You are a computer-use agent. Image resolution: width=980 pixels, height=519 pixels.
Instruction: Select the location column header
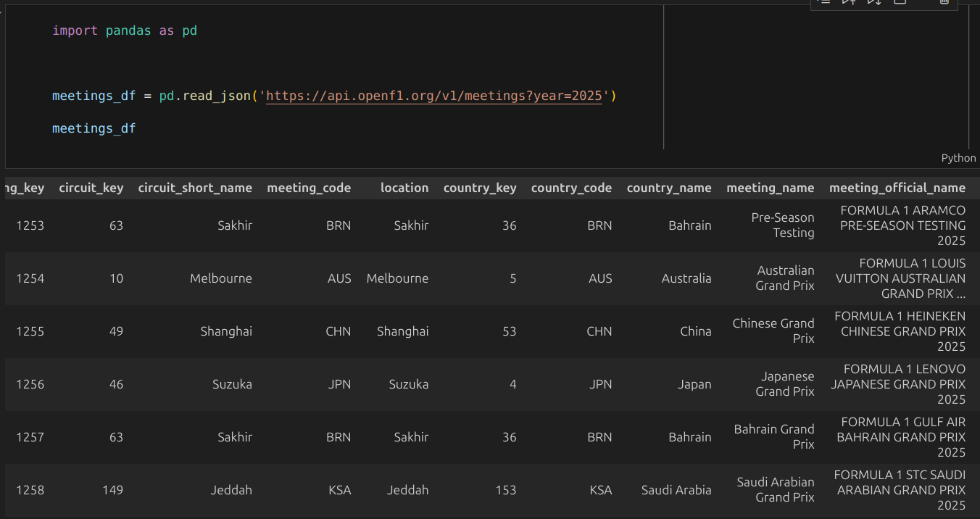tap(404, 188)
